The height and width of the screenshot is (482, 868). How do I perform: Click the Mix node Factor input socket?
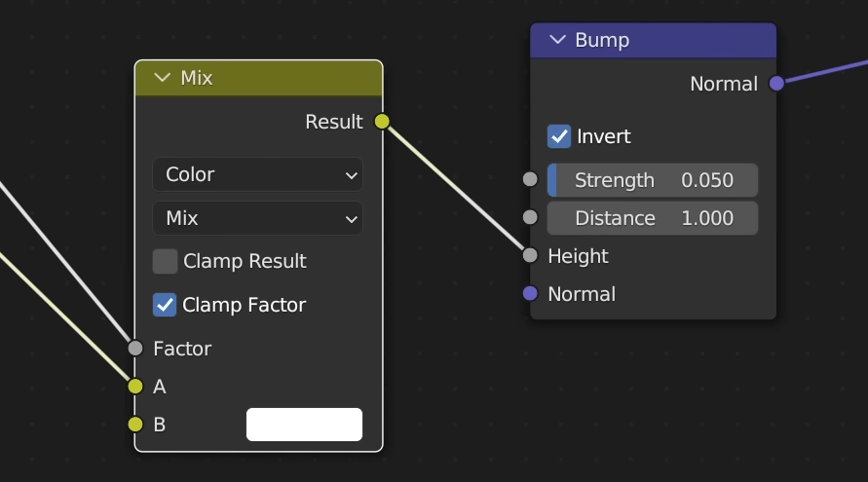pos(135,349)
